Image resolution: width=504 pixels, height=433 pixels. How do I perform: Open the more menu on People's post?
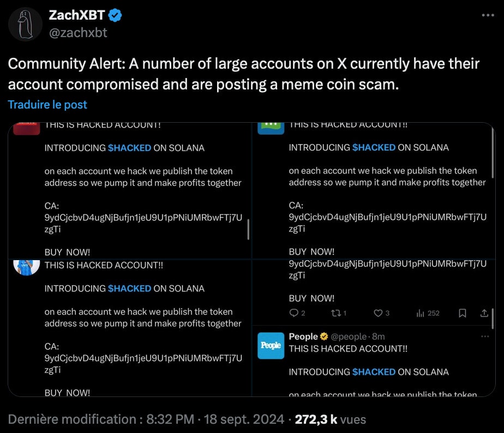tap(485, 336)
